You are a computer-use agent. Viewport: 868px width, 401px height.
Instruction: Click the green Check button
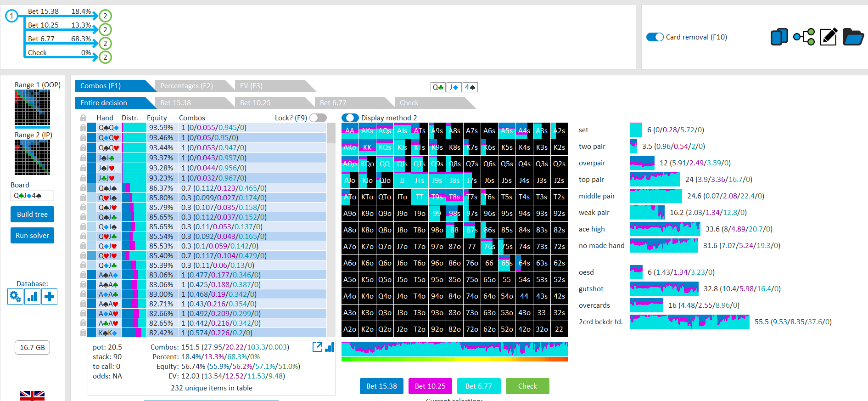(x=527, y=386)
